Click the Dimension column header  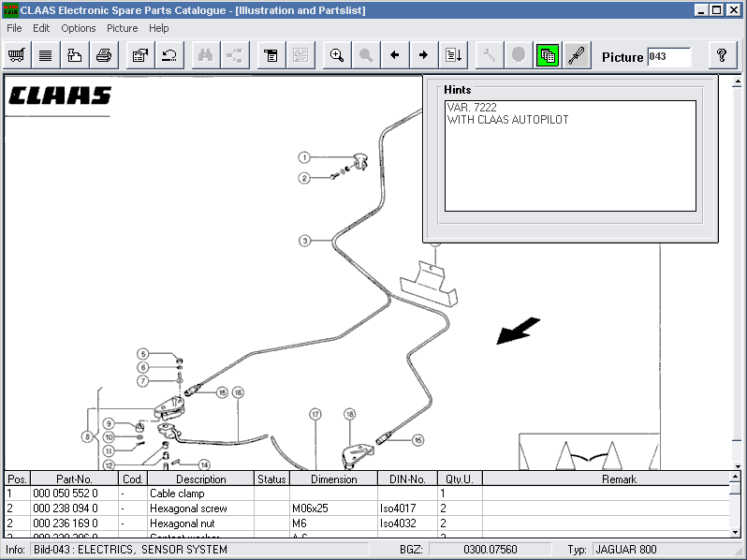(334, 479)
